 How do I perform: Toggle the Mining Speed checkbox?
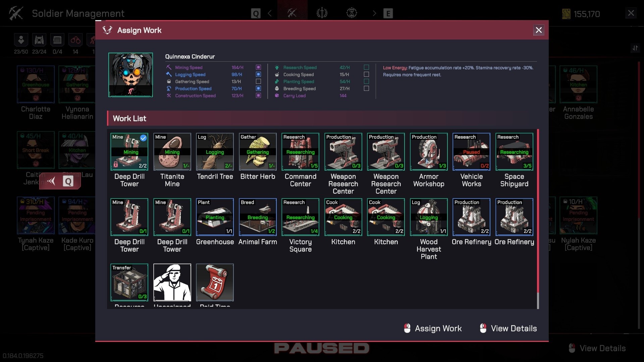[x=258, y=67]
